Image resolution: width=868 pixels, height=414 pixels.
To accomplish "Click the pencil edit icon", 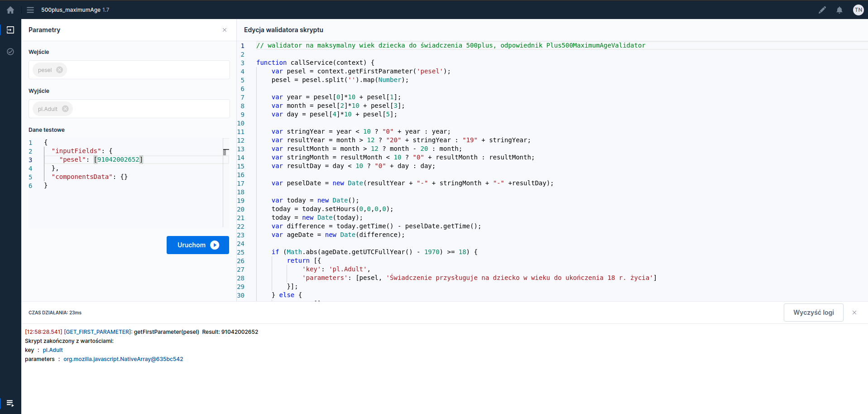I will click(822, 10).
